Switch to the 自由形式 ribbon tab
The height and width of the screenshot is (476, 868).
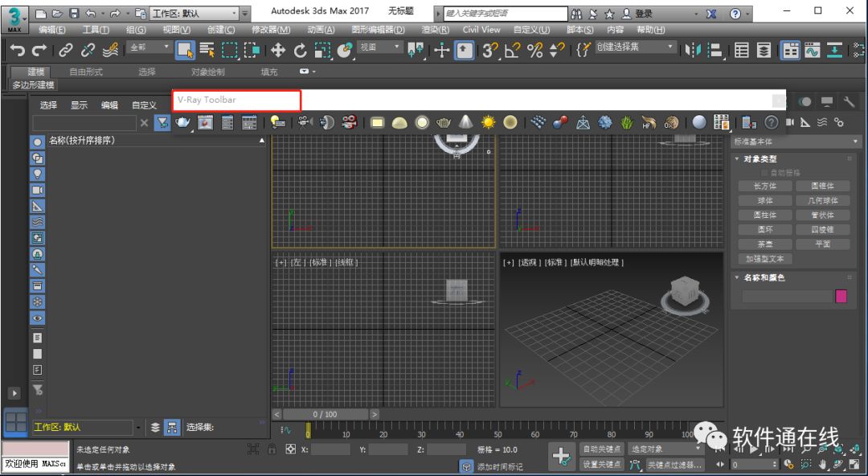86,72
